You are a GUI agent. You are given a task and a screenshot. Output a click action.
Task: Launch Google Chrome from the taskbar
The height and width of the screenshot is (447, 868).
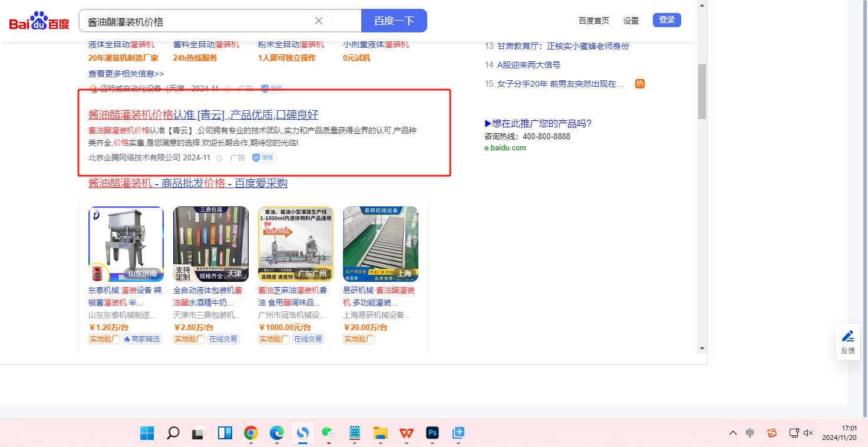(x=250, y=433)
